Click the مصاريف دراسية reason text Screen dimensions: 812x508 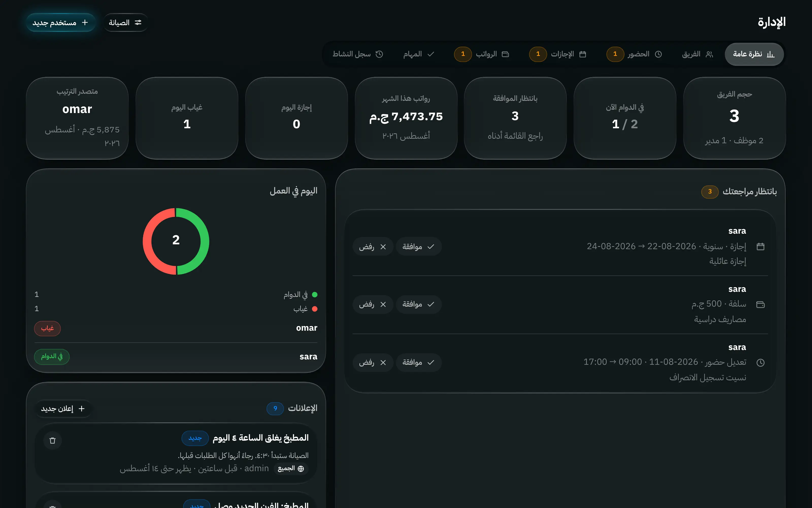(x=720, y=319)
